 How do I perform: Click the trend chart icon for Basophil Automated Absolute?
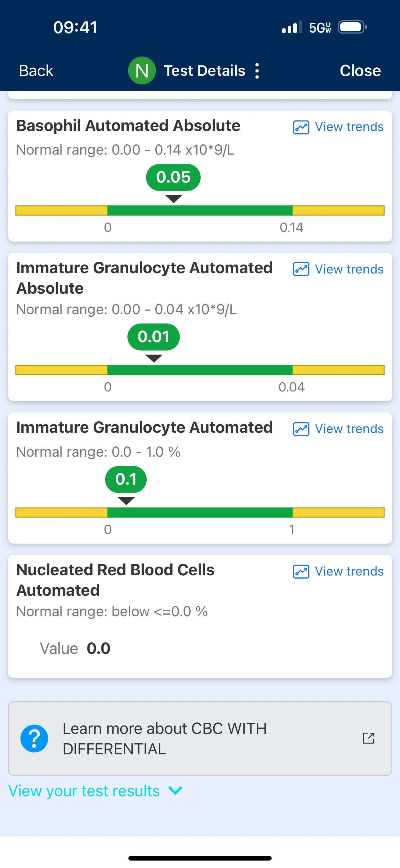[x=301, y=127]
